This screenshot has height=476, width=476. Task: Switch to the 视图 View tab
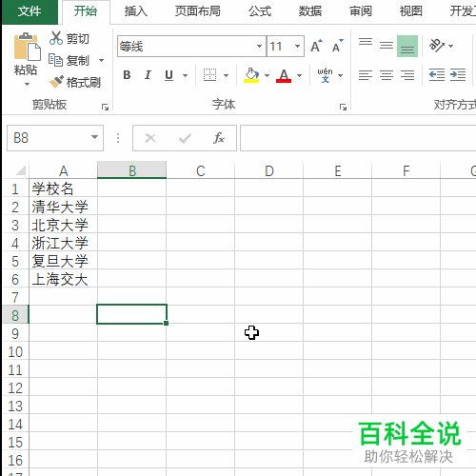[x=410, y=11]
